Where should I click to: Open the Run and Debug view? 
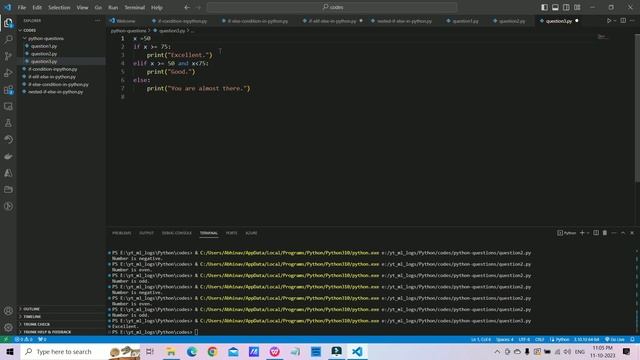coord(8,73)
